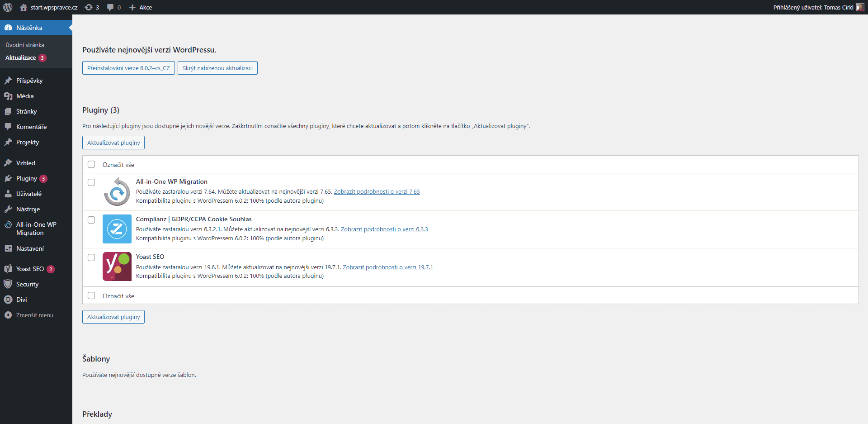This screenshot has height=424, width=868.
Task: Click the updates icon showing 3
Action: point(89,7)
